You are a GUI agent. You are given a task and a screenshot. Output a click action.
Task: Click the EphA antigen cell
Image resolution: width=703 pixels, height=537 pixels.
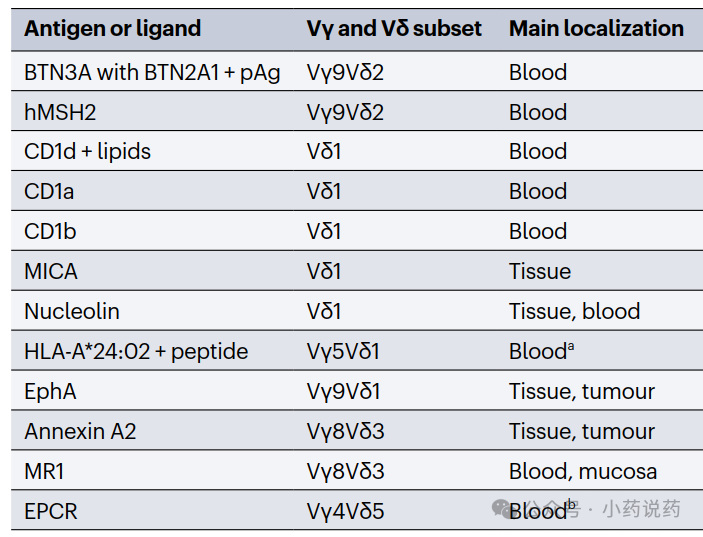pyautogui.click(x=50, y=391)
